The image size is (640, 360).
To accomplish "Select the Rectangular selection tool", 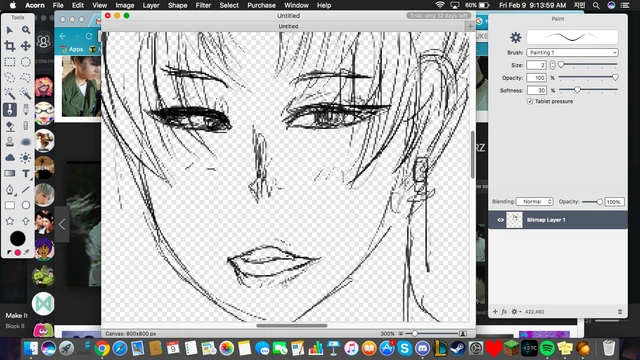I will pos(10,62).
